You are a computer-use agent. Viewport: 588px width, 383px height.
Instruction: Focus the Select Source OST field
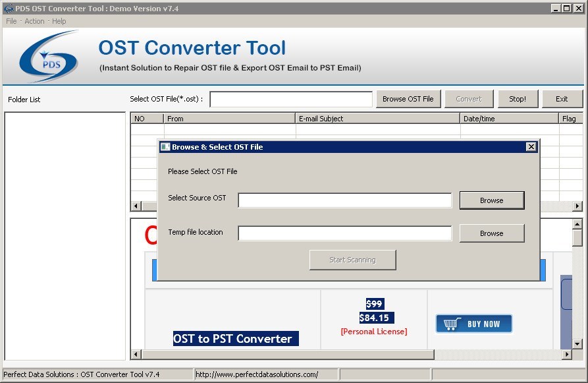click(345, 200)
